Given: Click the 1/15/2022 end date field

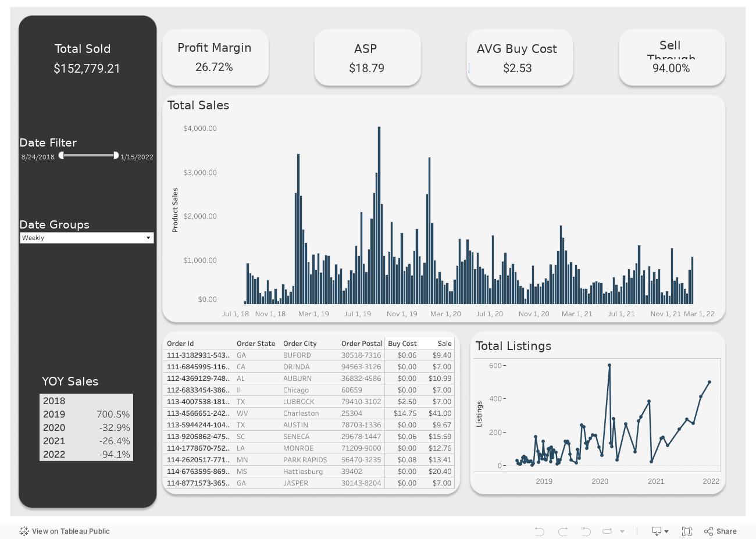Looking at the screenshot, I should tap(137, 157).
